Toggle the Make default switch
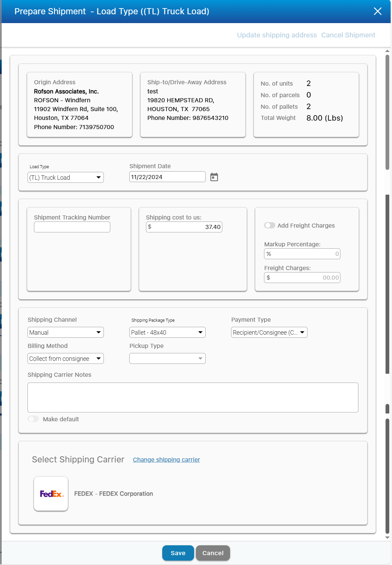392x565 pixels. point(33,419)
